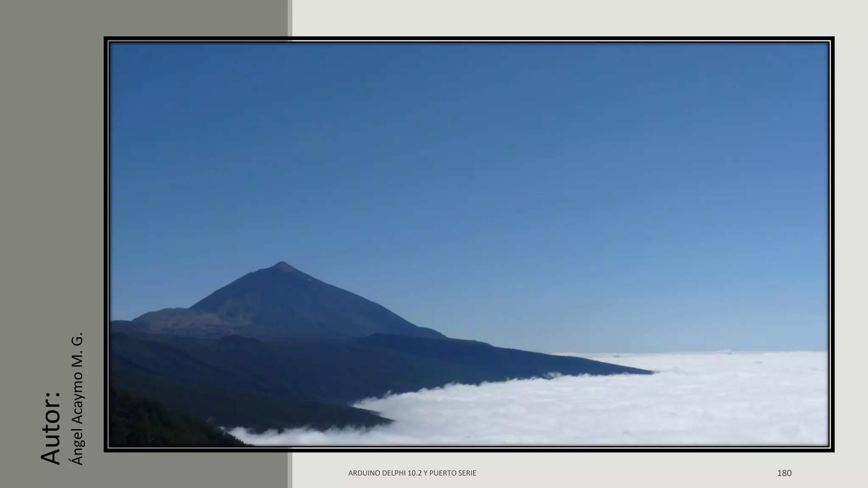Click the black frame's bottom border
The image size is (868, 488).
point(466,450)
